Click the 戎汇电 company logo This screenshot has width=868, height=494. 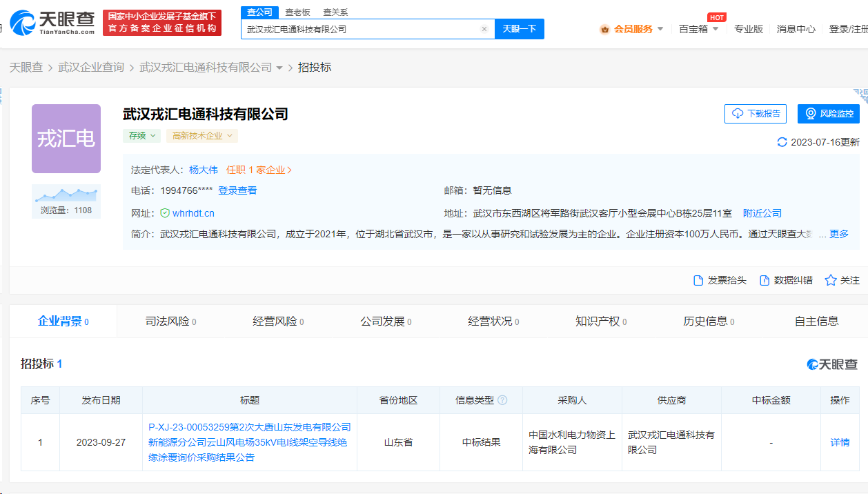click(x=66, y=139)
